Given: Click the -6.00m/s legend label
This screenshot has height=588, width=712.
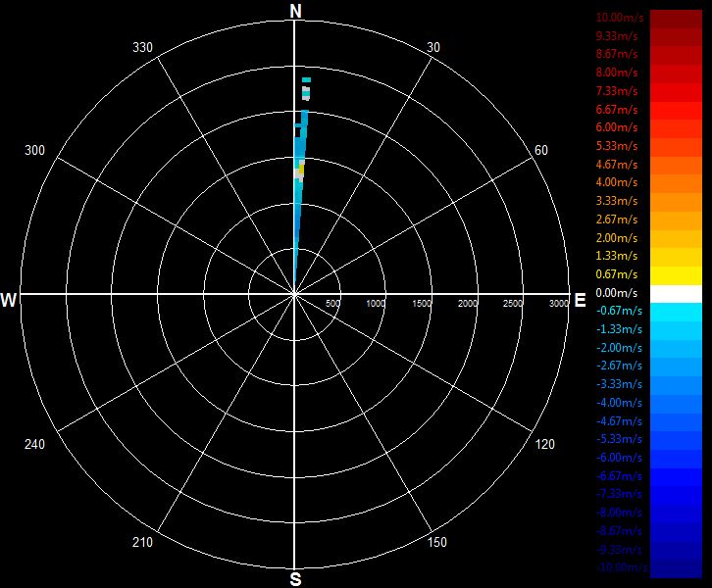Looking at the screenshot, I should coord(620,458).
